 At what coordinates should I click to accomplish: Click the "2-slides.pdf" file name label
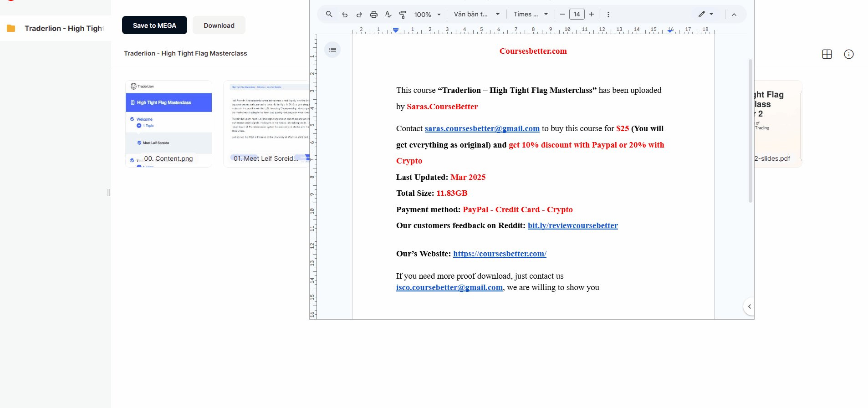(772, 158)
